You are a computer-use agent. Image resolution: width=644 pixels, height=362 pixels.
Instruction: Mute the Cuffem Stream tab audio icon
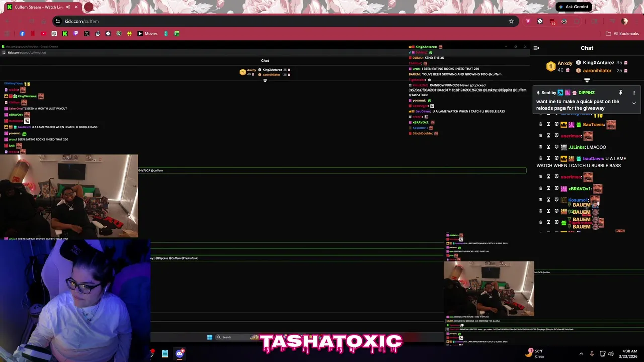(68, 7)
